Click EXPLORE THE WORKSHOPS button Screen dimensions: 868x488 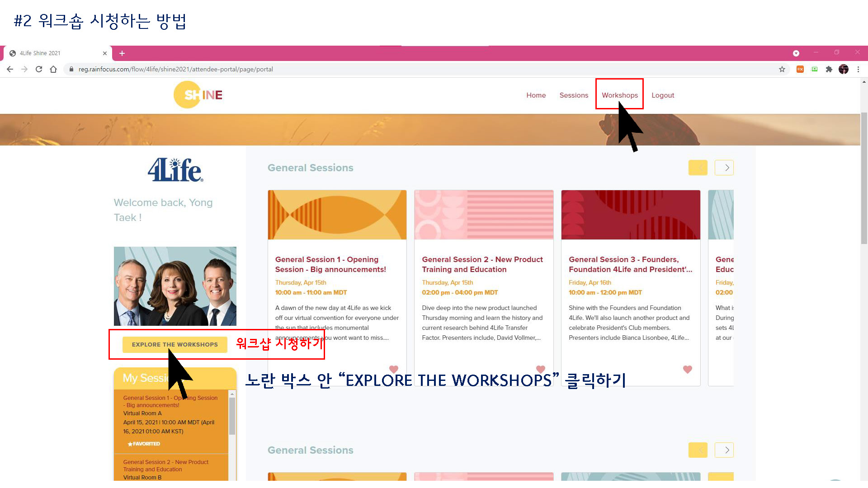click(x=175, y=344)
